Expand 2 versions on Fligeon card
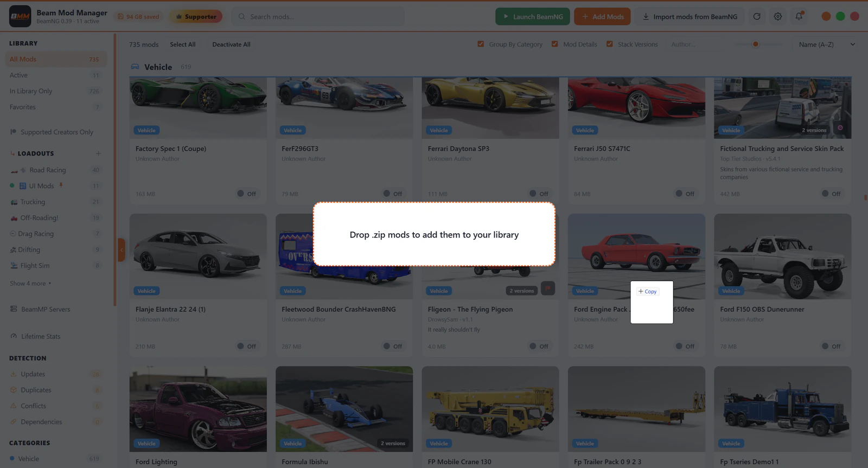This screenshot has height=468, width=868. [521, 291]
